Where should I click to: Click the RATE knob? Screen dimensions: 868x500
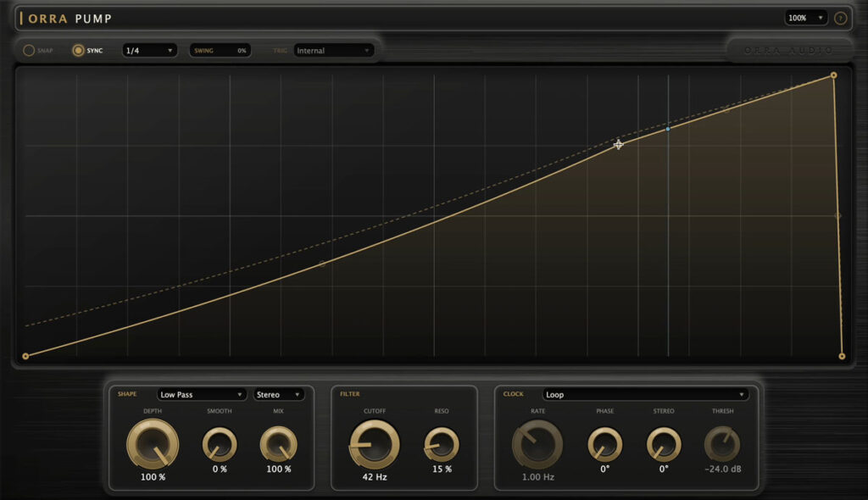pyautogui.click(x=537, y=445)
